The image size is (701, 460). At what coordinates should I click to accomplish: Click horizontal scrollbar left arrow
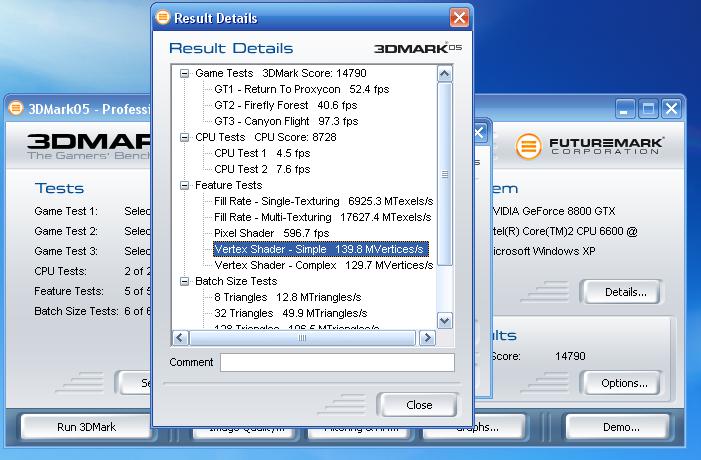click(180, 338)
